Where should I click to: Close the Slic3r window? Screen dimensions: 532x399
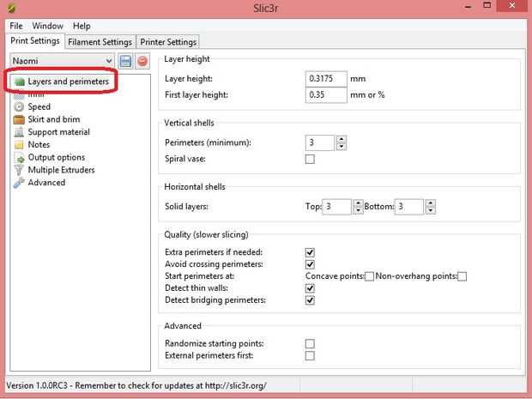[x=512, y=5]
